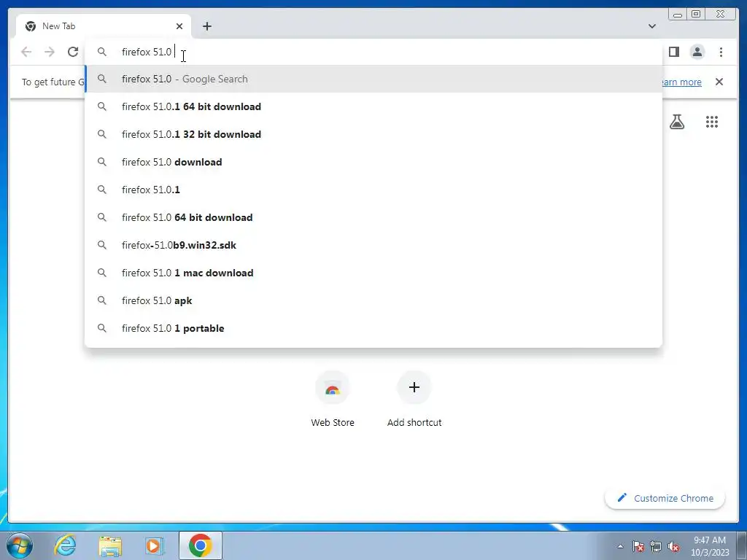Dismiss the notification bar with X
Image resolution: width=747 pixels, height=560 pixels.
tap(719, 82)
